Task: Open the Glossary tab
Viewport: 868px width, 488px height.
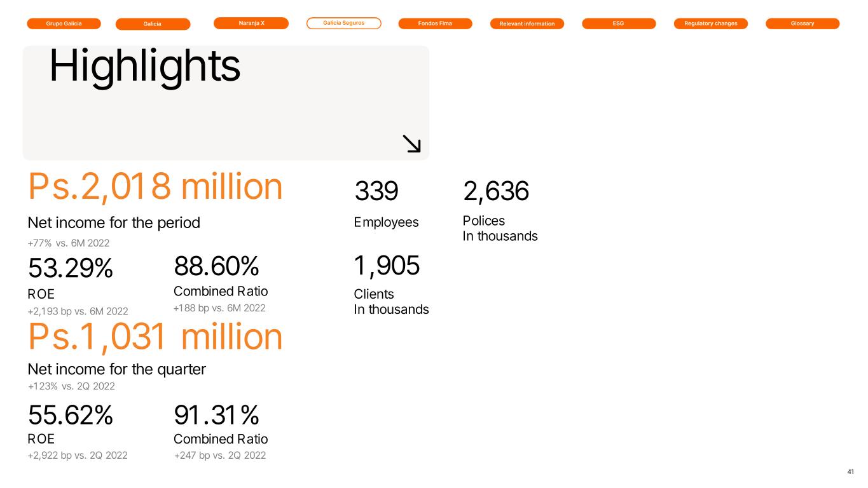Action: (x=803, y=24)
